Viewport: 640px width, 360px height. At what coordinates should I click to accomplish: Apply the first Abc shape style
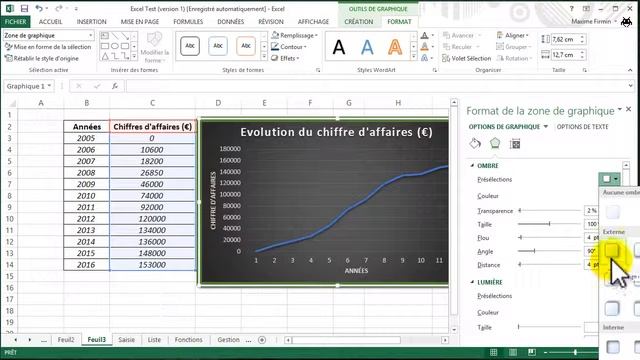click(x=190, y=46)
